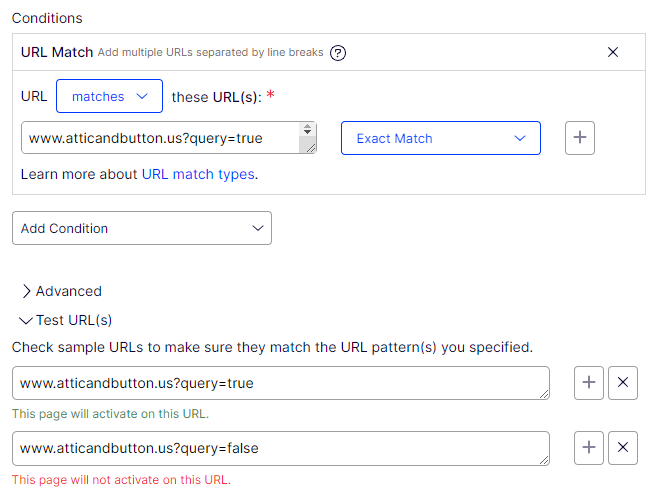
Task: Click the resize handle of the query=false test field
Action: (x=544, y=459)
